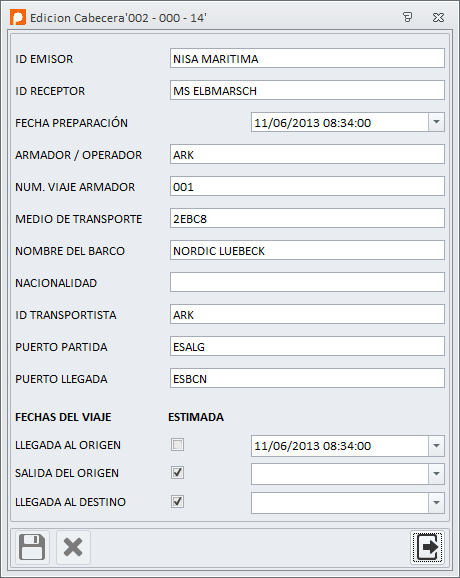Toggle the LLEGADA AL ORIGEN estimada checkbox
Screen dimensions: 460x578
point(178,445)
